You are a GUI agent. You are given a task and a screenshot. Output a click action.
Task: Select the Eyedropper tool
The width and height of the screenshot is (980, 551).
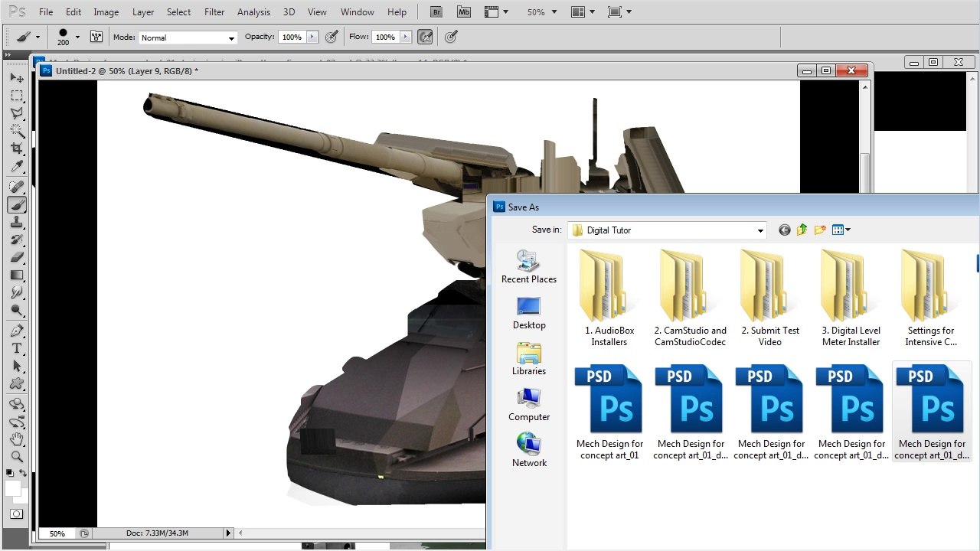click(16, 166)
